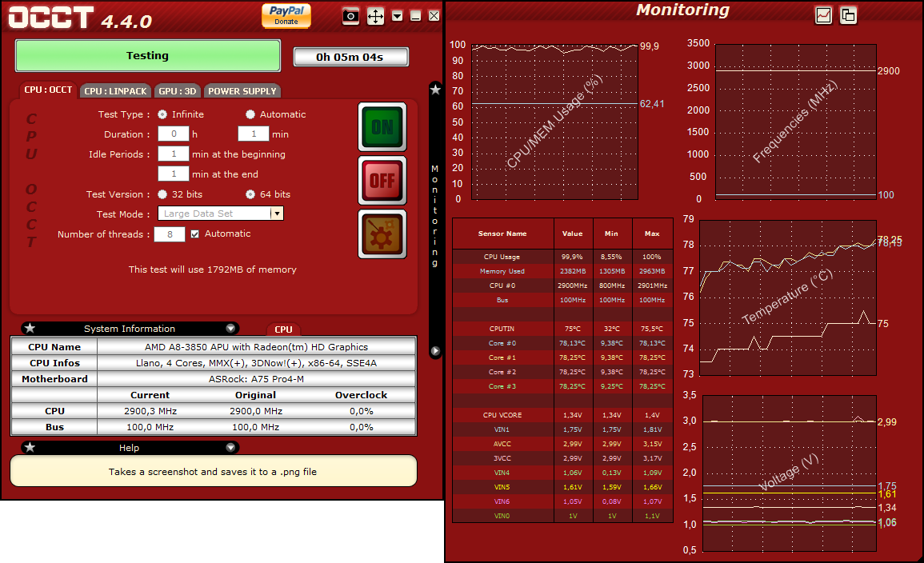Click the Bus Current value 100,0 MHz
This screenshot has height=563, width=924.
point(150,427)
